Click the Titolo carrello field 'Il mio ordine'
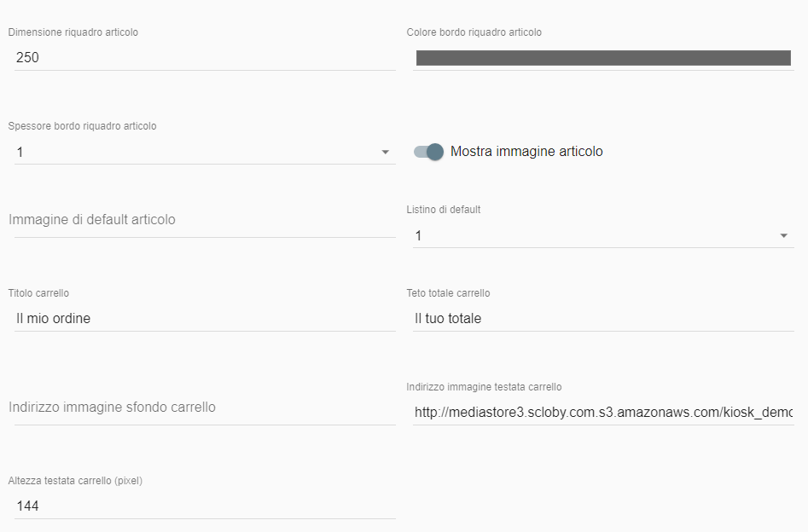 tap(205, 318)
